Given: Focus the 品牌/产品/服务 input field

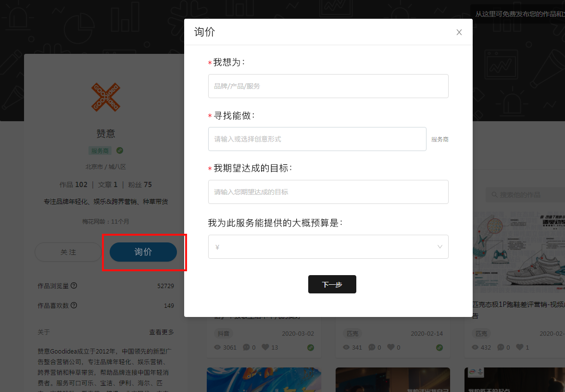Looking at the screenshot, I should click(328, 86).
